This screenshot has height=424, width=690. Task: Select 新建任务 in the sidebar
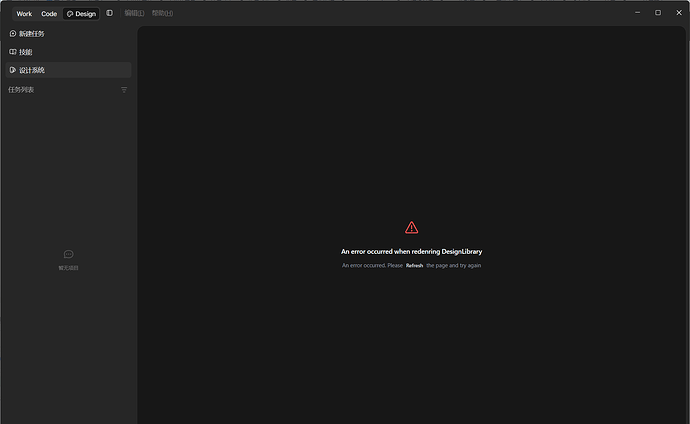[68, 33]
